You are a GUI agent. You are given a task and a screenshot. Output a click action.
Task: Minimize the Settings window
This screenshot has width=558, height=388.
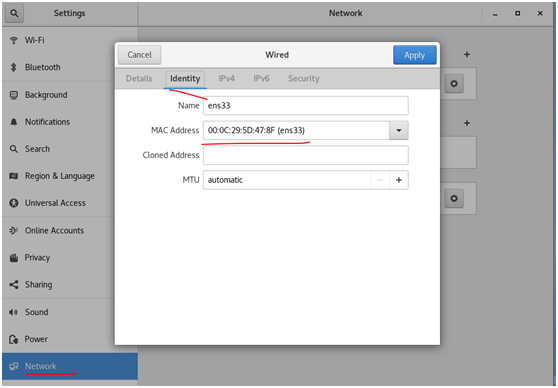click(x=495, y=14)
